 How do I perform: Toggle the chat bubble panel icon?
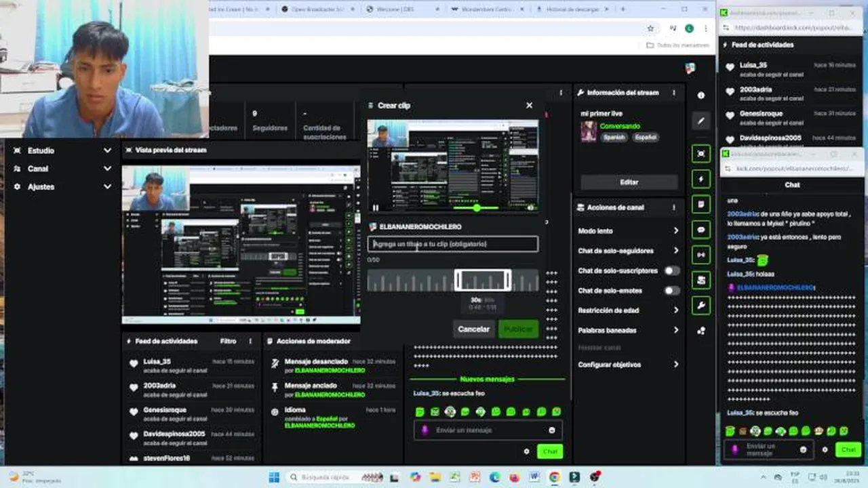pos(701,230)
